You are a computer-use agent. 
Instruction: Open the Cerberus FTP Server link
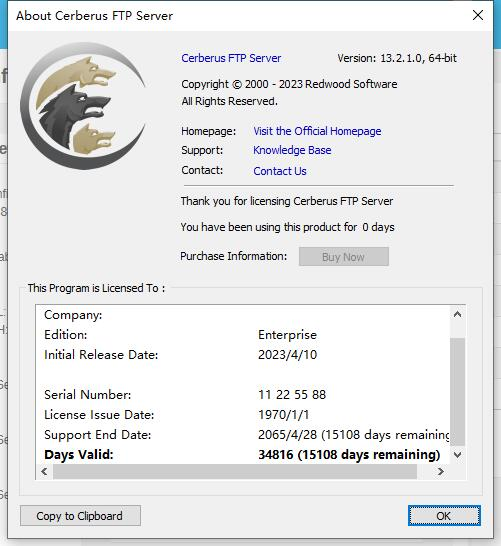point(231,58)
